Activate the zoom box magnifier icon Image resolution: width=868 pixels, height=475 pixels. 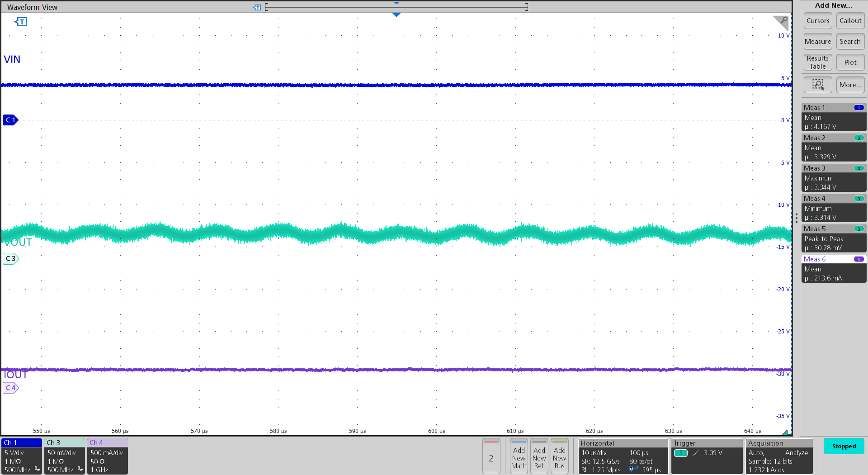coord(818,85)
